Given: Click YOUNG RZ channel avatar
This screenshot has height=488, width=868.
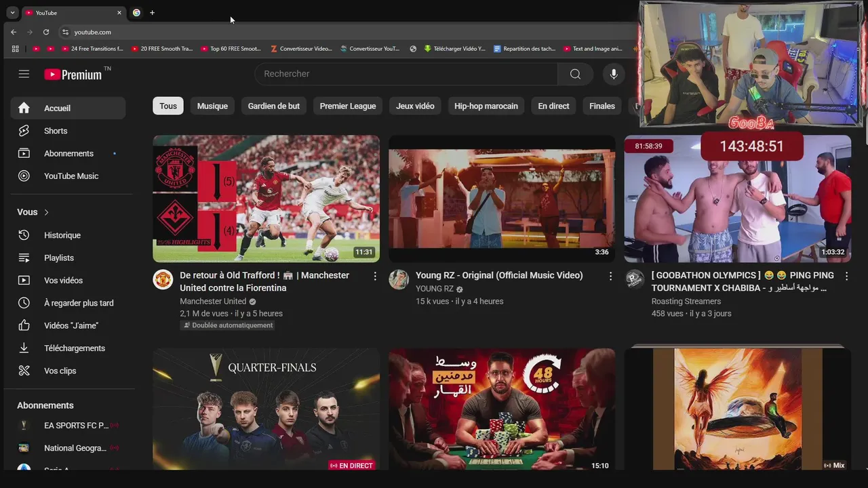Looking at the screenshot, I should tap(399, 279).
